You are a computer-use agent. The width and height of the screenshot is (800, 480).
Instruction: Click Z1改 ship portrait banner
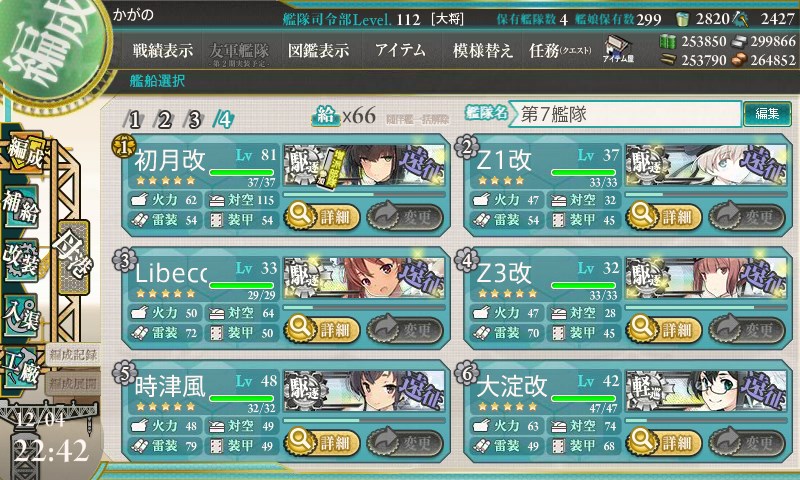click(706, 165)
